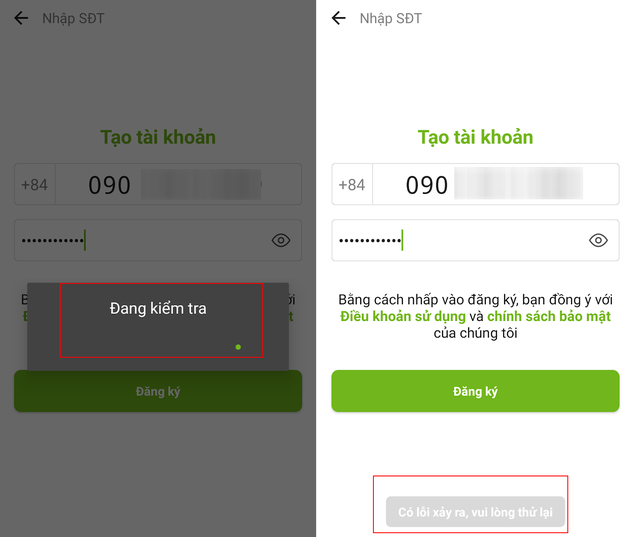Tap the back arrow on the left screen
The image size is (640, 537).
click(x=21, y=18)
